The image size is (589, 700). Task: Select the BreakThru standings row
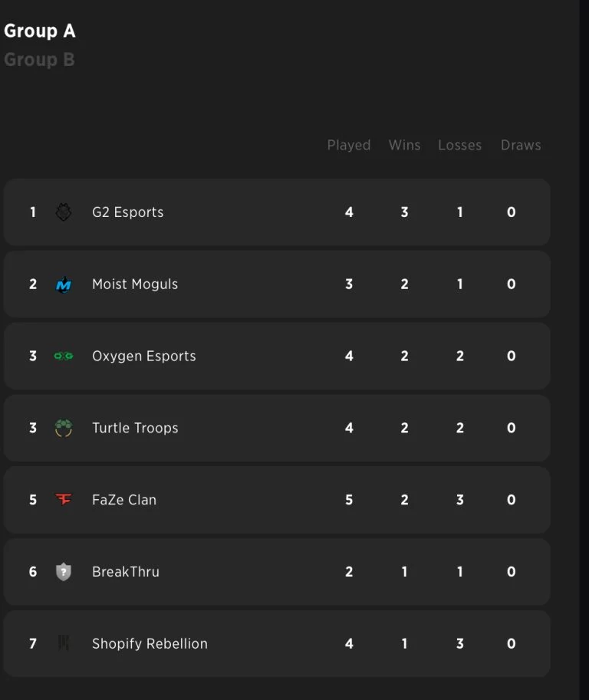276,571
